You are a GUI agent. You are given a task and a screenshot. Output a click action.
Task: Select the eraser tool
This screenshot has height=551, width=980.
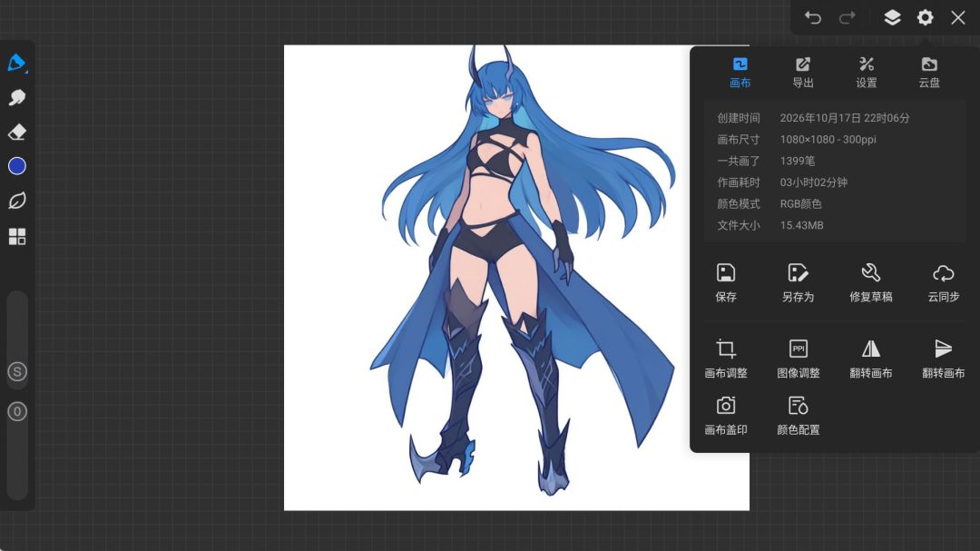(x=17, y=132)
